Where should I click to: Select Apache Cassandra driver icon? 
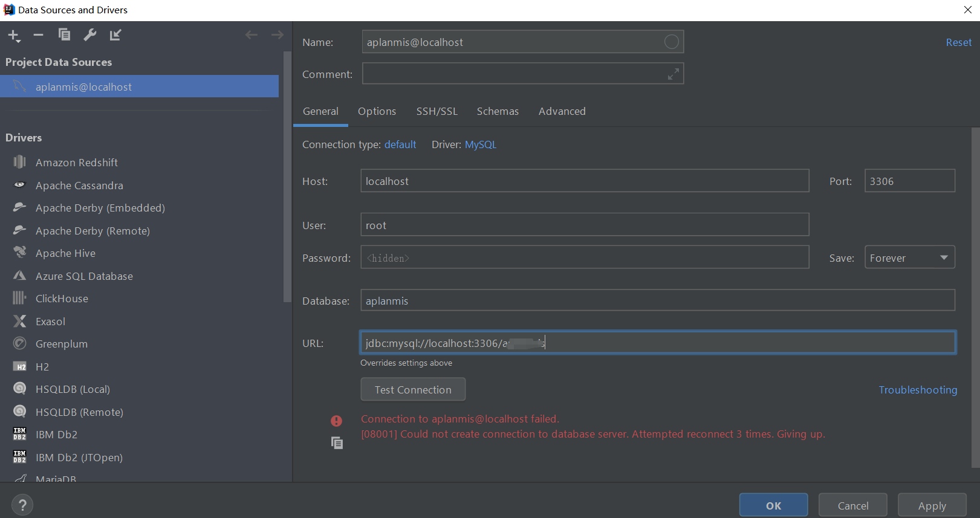click(x=20, y=185)
